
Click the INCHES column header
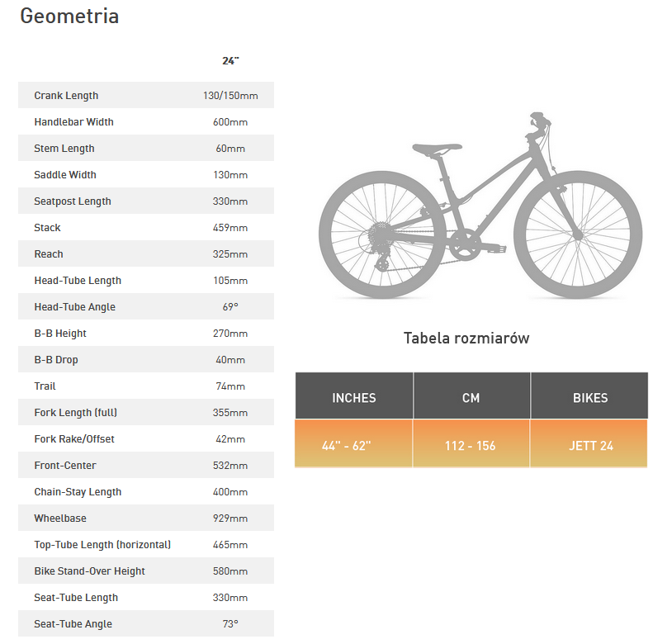tap(354, 396)
